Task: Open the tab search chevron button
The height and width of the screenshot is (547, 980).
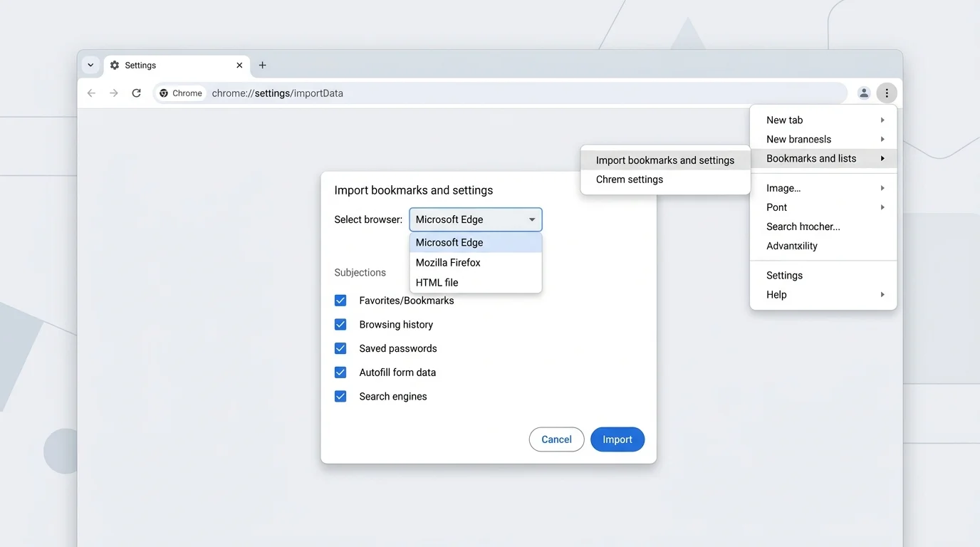Action: (x=90, y=65)
